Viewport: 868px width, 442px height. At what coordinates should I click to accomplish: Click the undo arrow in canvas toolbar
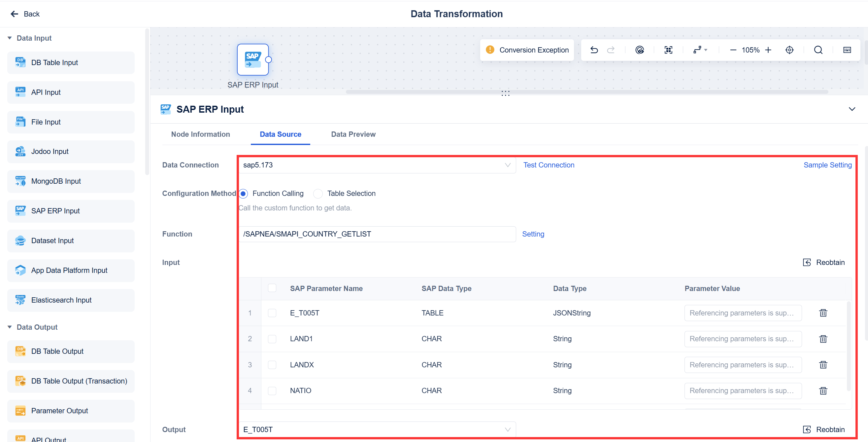594,50
